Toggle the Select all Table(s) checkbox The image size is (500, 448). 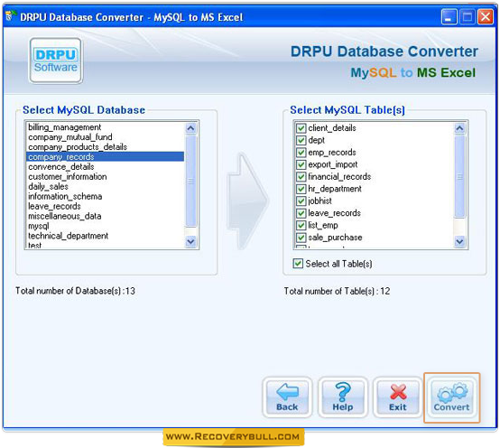298,264
